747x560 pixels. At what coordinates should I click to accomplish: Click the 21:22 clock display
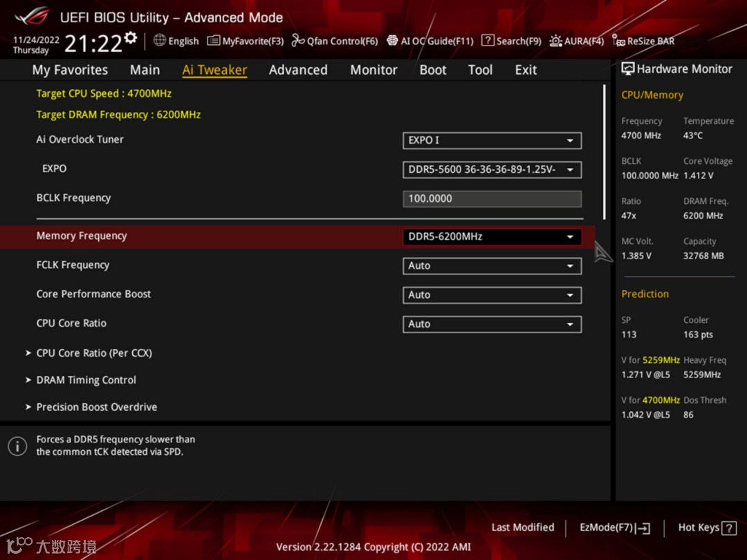tap(93, 44)
